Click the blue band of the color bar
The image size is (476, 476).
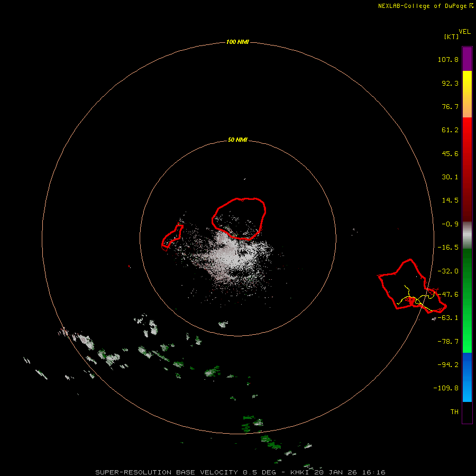tap(467, 377)
